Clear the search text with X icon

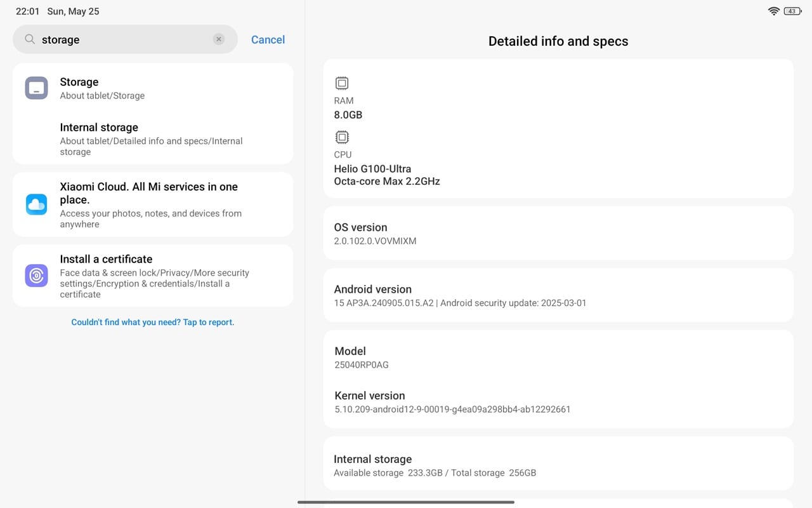(x=219, y=39)
